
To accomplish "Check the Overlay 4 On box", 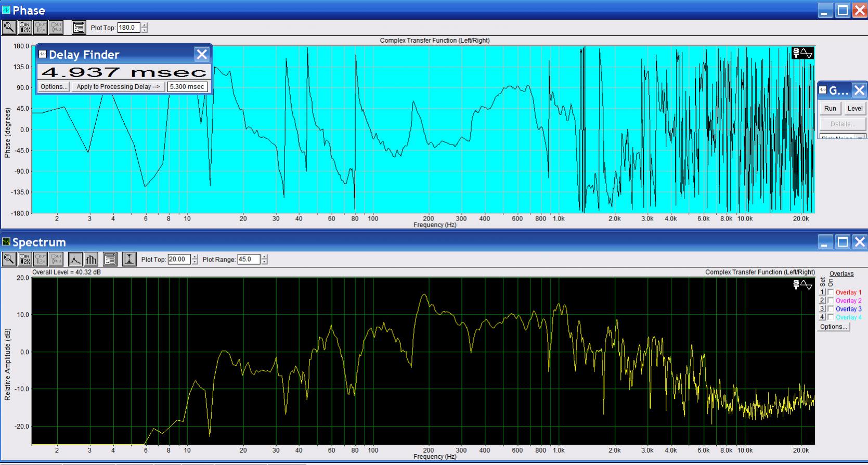I will (x=831, y=317).
